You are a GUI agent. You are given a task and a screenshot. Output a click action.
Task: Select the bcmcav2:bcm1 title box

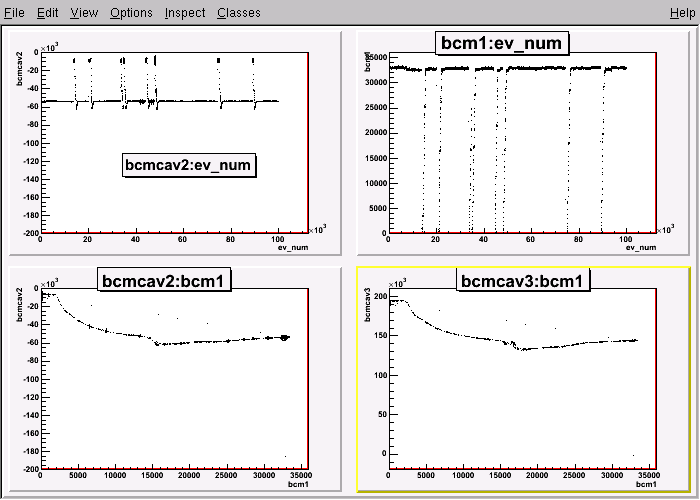click(163, 281)
